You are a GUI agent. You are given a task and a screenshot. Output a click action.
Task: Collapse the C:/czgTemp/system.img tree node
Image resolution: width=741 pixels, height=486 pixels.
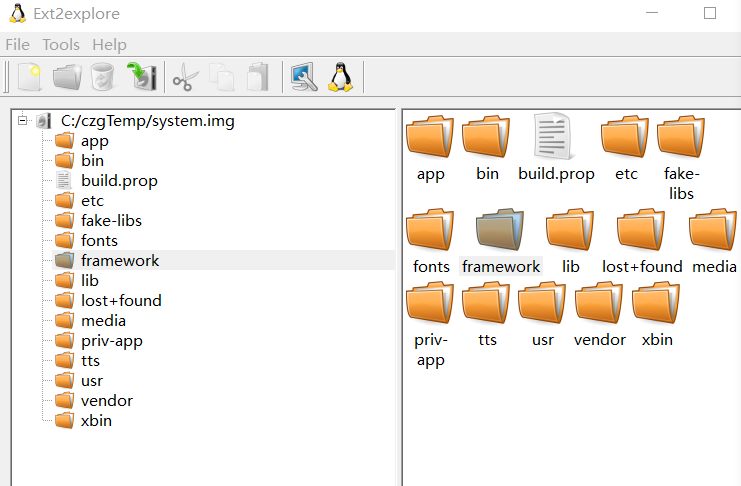22,121
